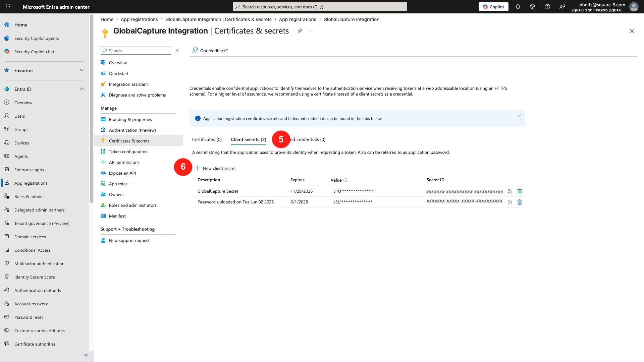Open the help question mark icon
The image size is (644, 362).
coord(547,7)
